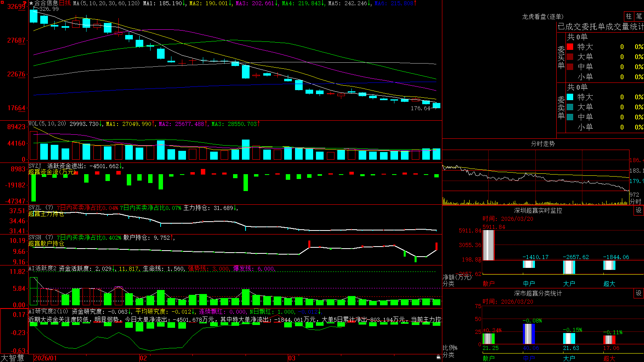
Task: Click the 时间: 2026/03/20 under 深市超赢分类统计
Action: [508, 302]
